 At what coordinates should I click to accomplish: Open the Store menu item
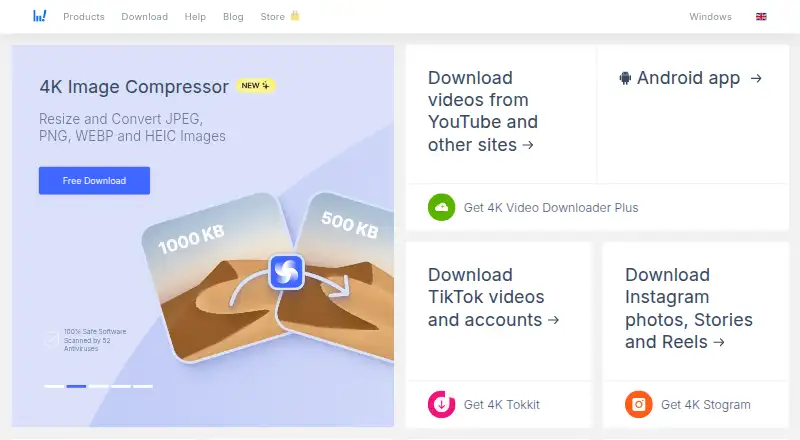(272, 17)
